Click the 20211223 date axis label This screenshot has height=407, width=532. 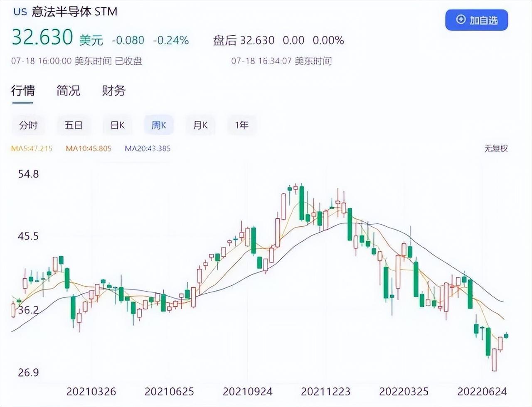pos(326,391)
